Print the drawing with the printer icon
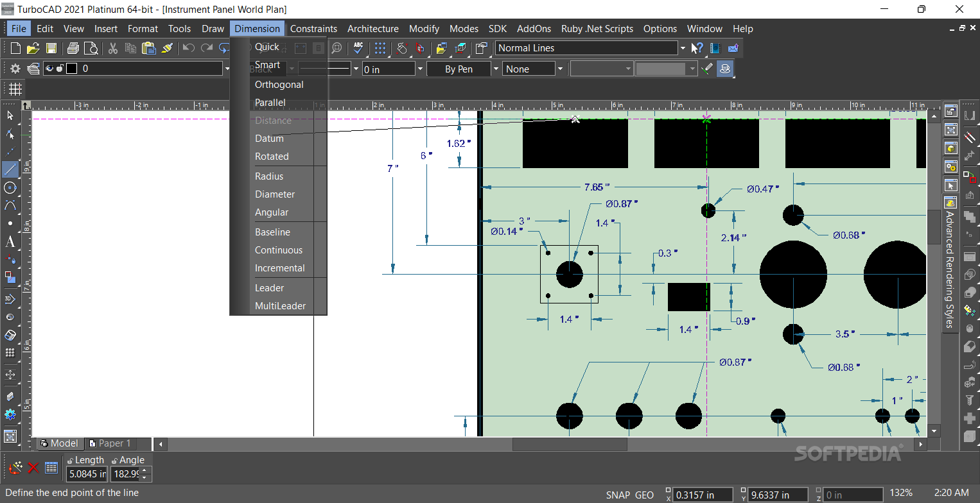 (73, 48)
